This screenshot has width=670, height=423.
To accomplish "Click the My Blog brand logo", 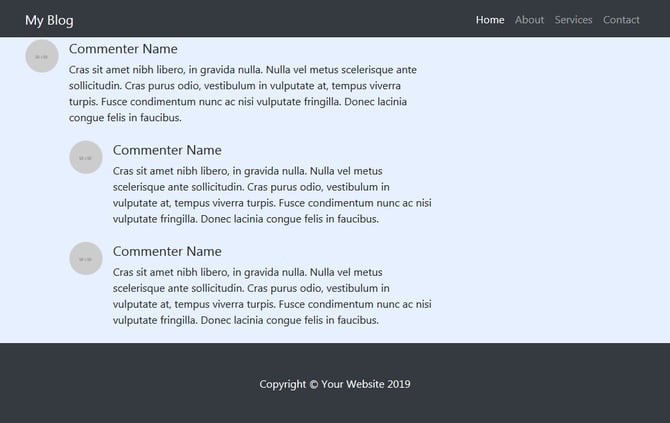I will coord(49,20).
